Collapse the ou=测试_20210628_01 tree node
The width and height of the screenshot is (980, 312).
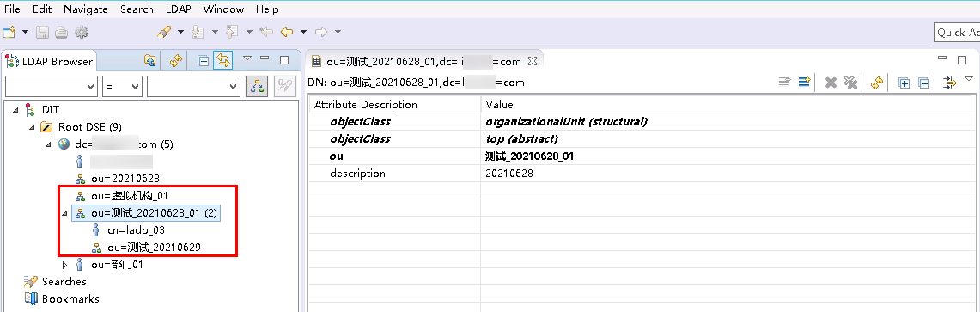click(x=65, y=213)
